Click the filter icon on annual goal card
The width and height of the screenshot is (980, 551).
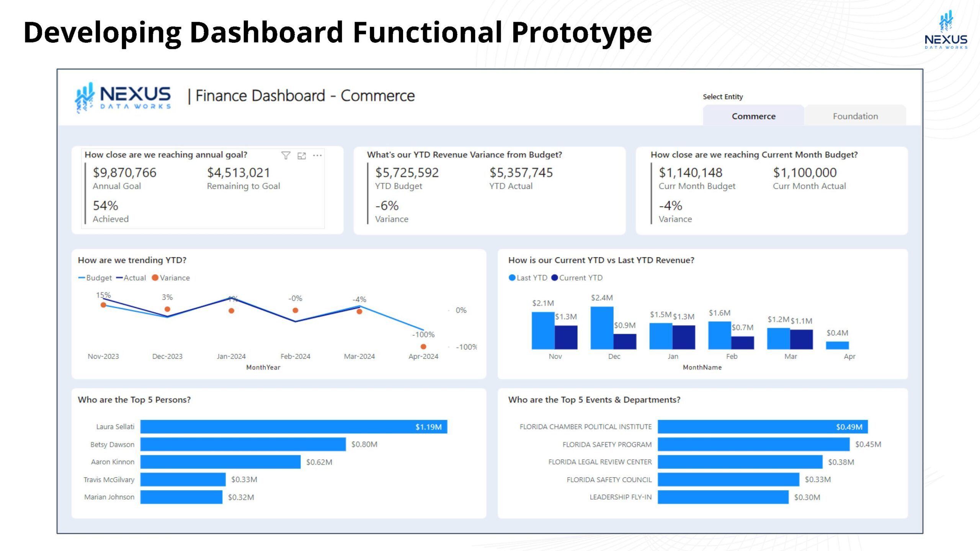pos(286,155)
